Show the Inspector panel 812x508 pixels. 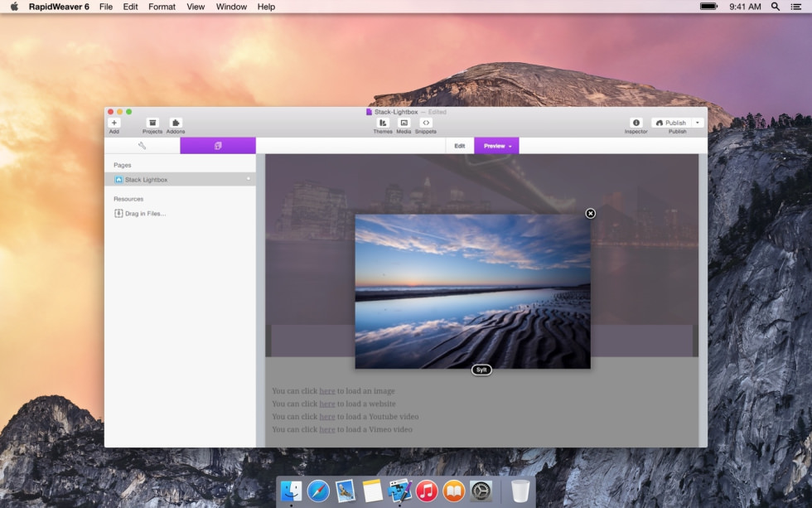pyautogui.click(x=636, y=123)
